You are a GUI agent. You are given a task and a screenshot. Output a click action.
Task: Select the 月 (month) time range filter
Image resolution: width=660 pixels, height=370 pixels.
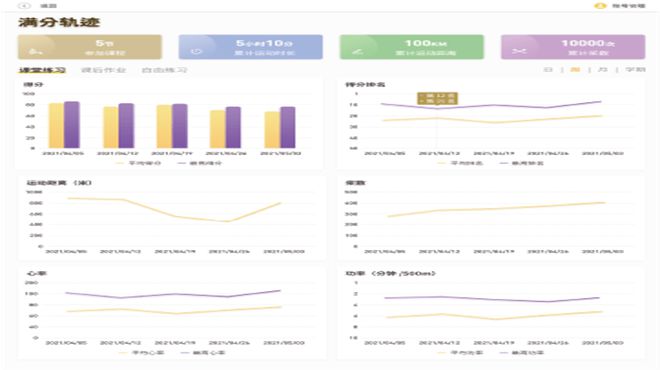602,69
